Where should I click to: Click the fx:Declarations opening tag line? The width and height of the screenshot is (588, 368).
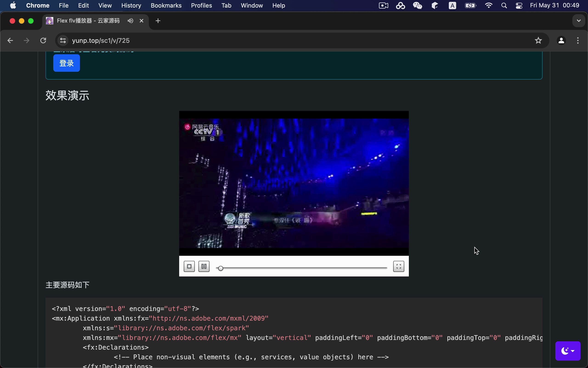click(116, 347)
